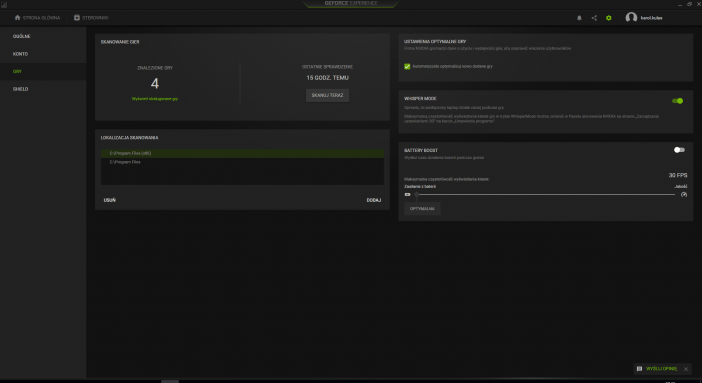Click the home icon beside Strona Główna
The height and width of the screenshot is (383, 702).
click(17, 17)
